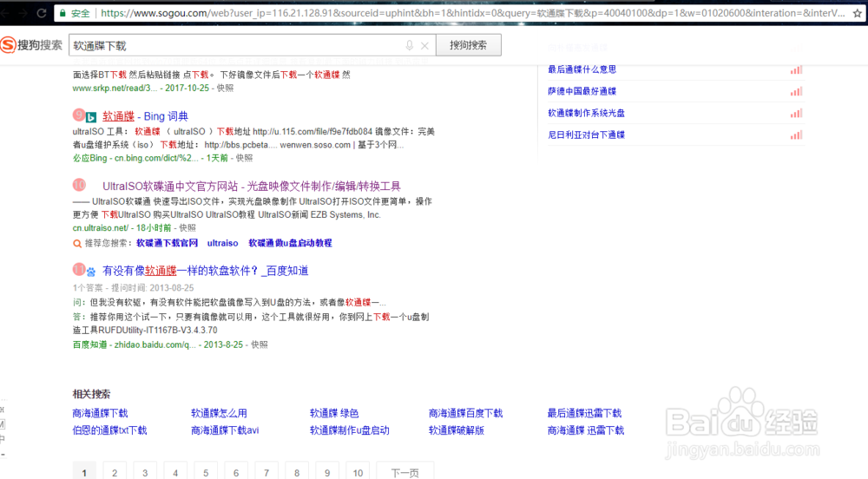
Task: Go to results page 7
Action: pos(266,472)
